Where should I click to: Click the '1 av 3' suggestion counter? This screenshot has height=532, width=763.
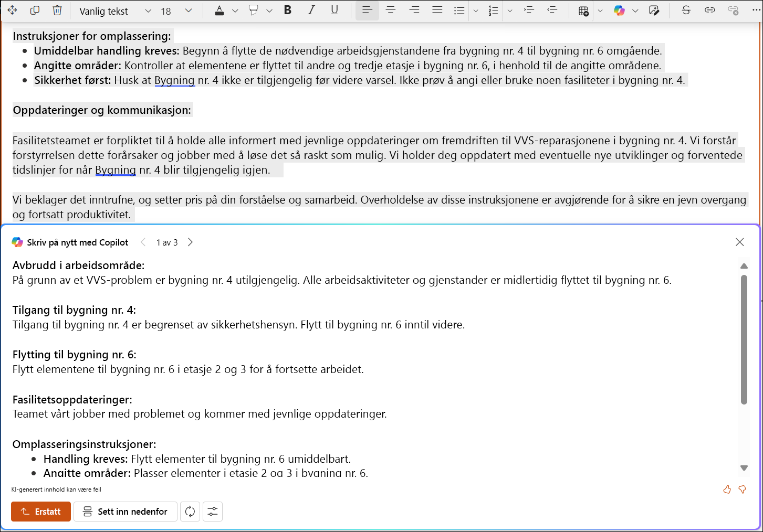point(167,242)
